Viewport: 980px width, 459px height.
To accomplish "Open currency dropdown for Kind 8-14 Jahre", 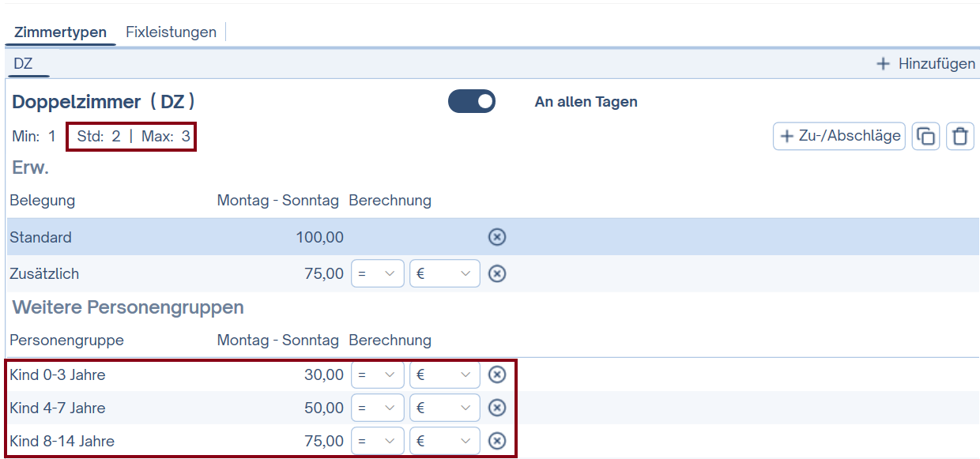I will [444, 441].
